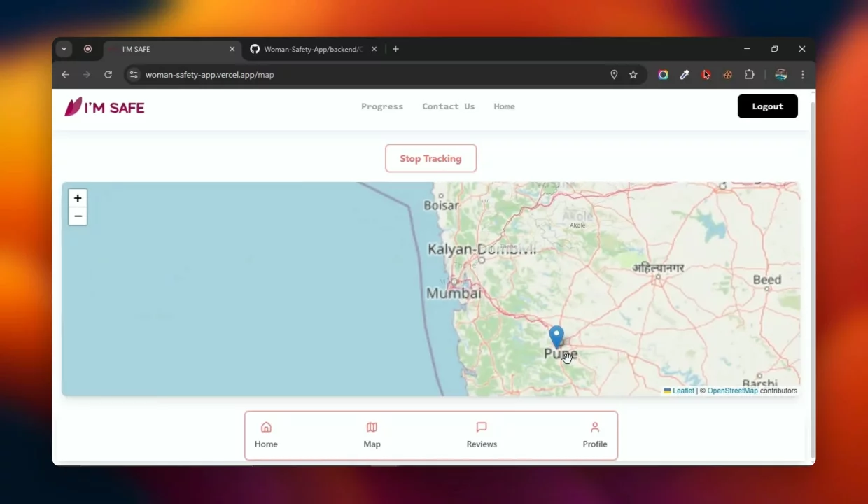This screenshot has width=868, height=504.
Task: Open the browser extensions puzzle icon
Action: click(749, 75)
